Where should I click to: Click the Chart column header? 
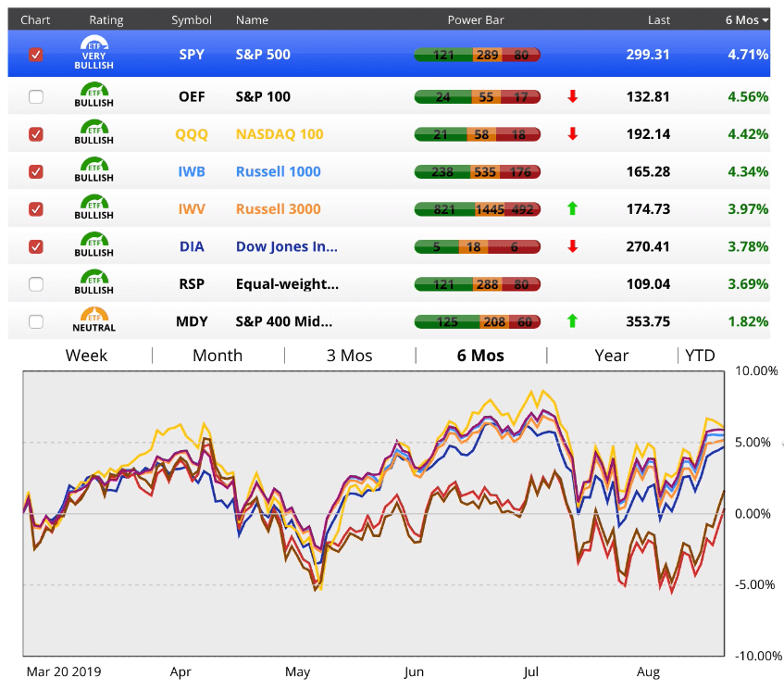35,20
